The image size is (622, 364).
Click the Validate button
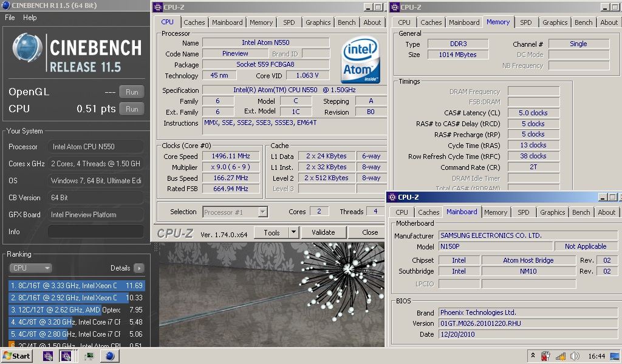323,232
